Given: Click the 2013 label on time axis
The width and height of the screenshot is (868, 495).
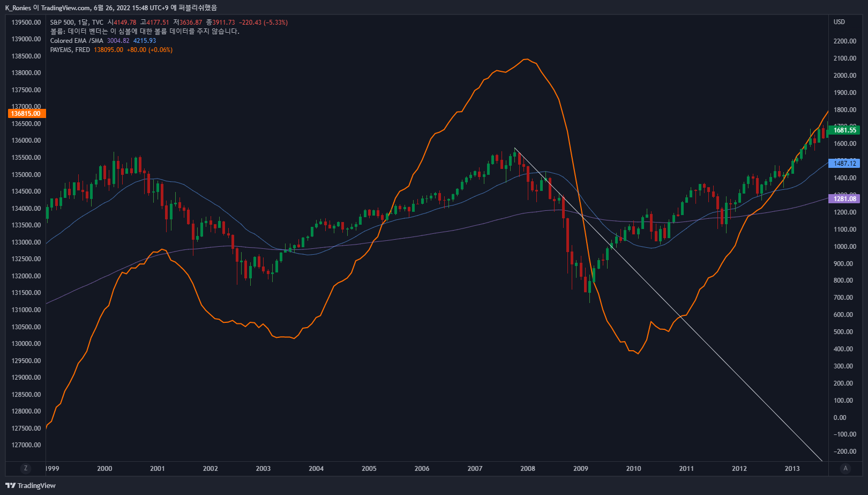Looking at the screenshot, I should 792,469.
